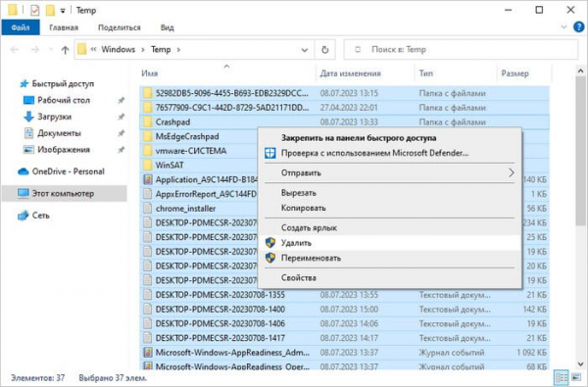
Task: Sort by the Тип column header
Action: pyautogui.click(x=426, y=73)
